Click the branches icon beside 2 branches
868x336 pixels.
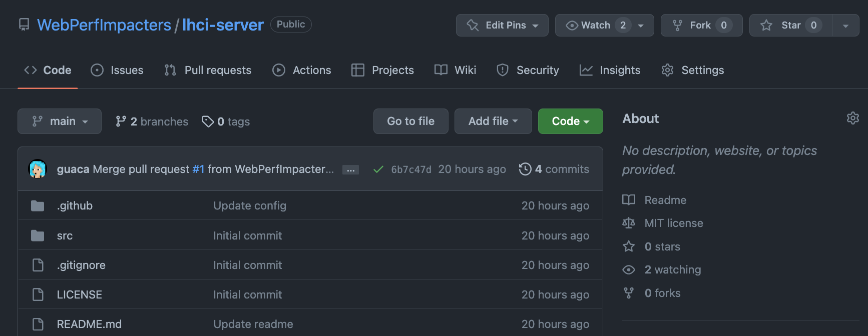point(121,121)
